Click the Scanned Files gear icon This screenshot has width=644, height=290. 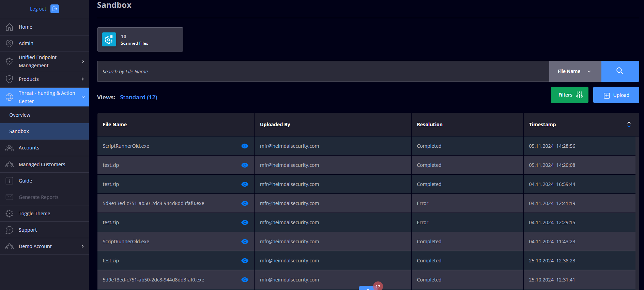click(x=109, y=40)
